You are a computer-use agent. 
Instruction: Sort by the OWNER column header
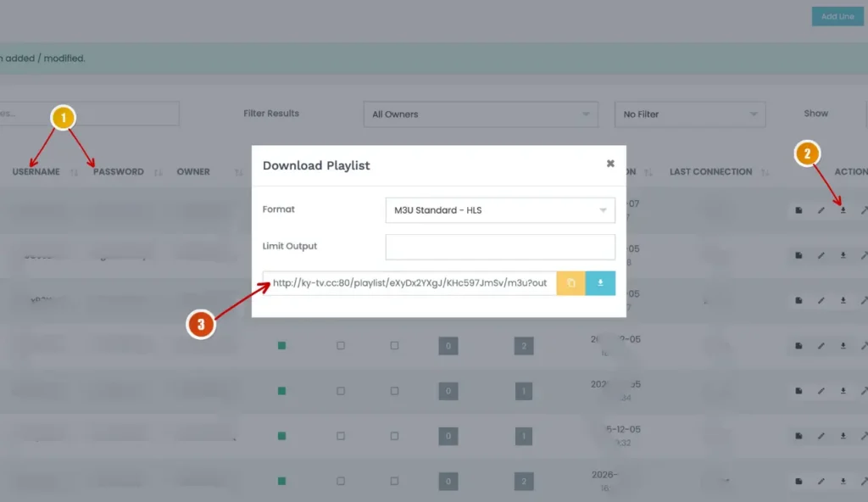(193, 172)
